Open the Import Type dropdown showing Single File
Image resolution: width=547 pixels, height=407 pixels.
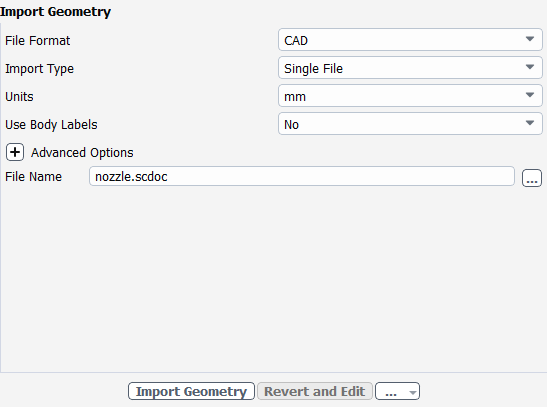tap(410, 68)
